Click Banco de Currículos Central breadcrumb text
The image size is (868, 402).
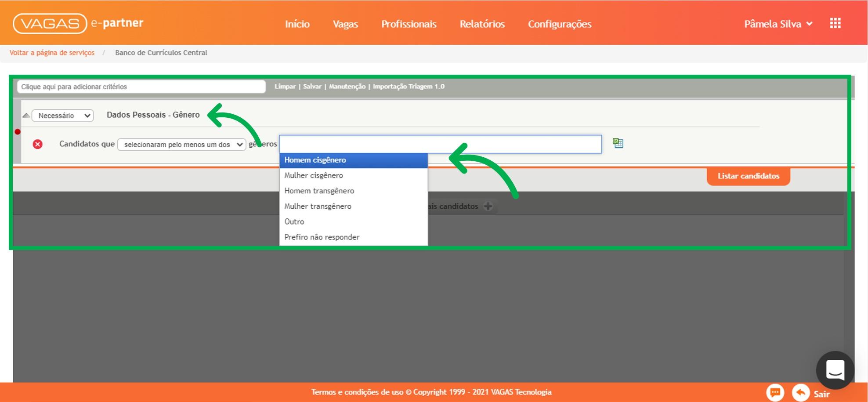pyautogui.click(x=161, y=53)
